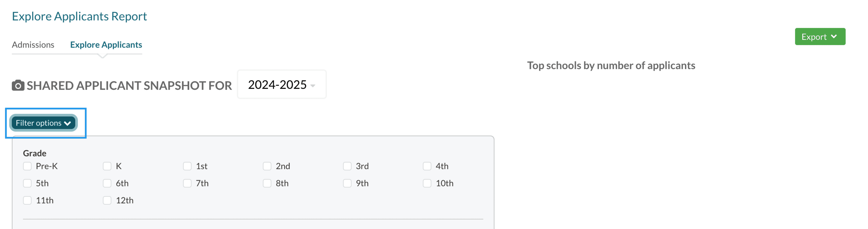Check the 9th grade option
Image resolution: width=868 pixels, height=229 pixels.
pyautogui.click(x=347, y=183)
